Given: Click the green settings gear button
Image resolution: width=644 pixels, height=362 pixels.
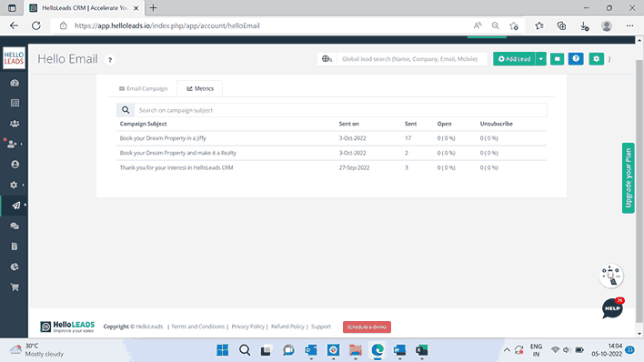Looking at the screenshot, I should pyautogui.click(x=596, y=59).
